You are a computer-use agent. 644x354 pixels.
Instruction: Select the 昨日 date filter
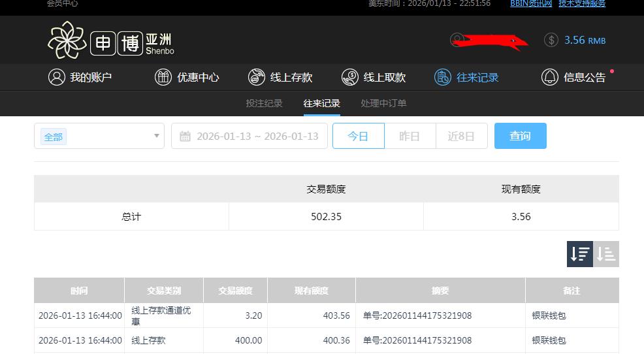[x=410, y=136]
